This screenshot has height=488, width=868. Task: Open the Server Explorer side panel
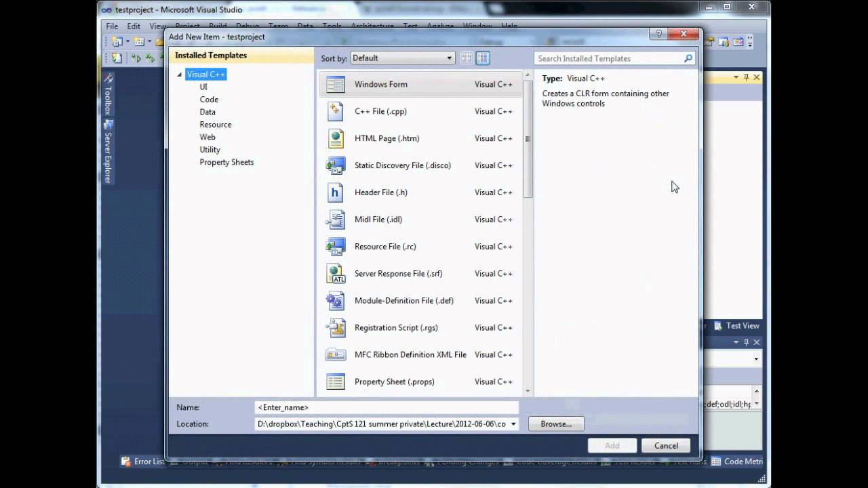pos(108,151)
